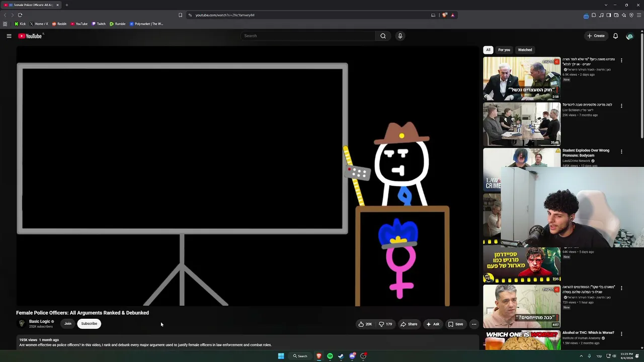Viewport: 644px width, 362px height.
Task: Open the Brave Rewards triangle icon
Action: coord(452,15)
